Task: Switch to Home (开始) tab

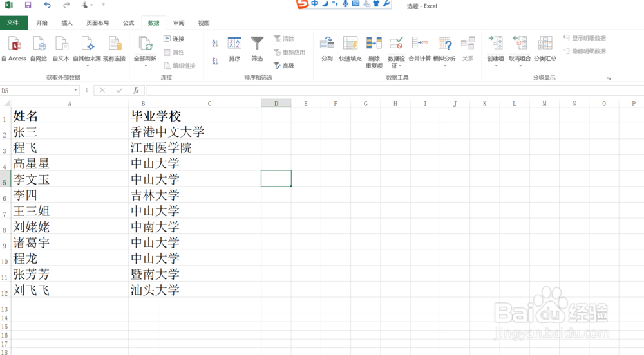Action: coord(41,23)
